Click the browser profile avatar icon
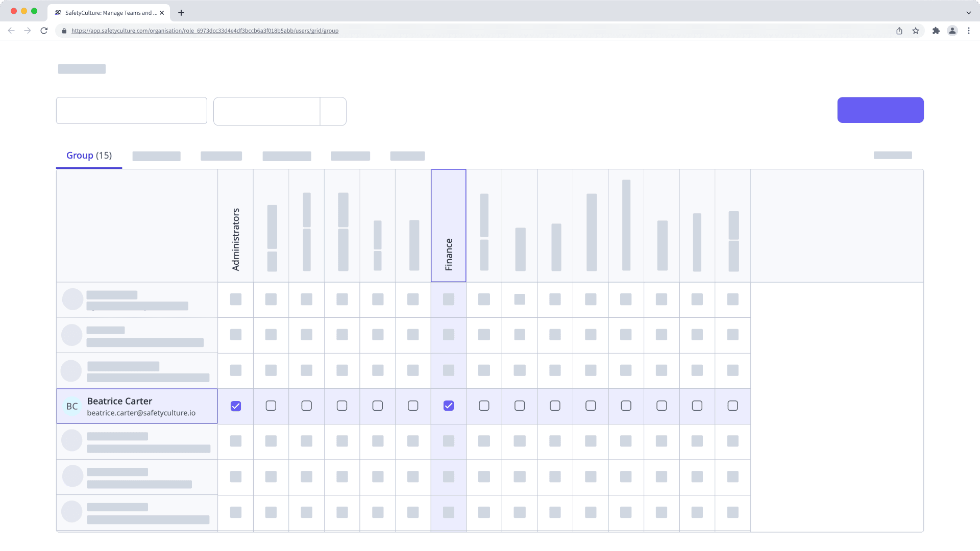This screenshot has width=980, height=551. [952, 31]
